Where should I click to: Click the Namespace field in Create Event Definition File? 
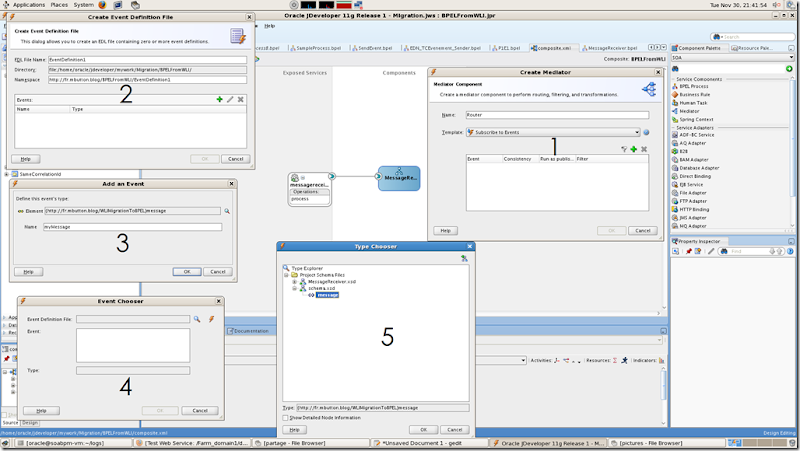pyautogui.click(x=147, y=80)
